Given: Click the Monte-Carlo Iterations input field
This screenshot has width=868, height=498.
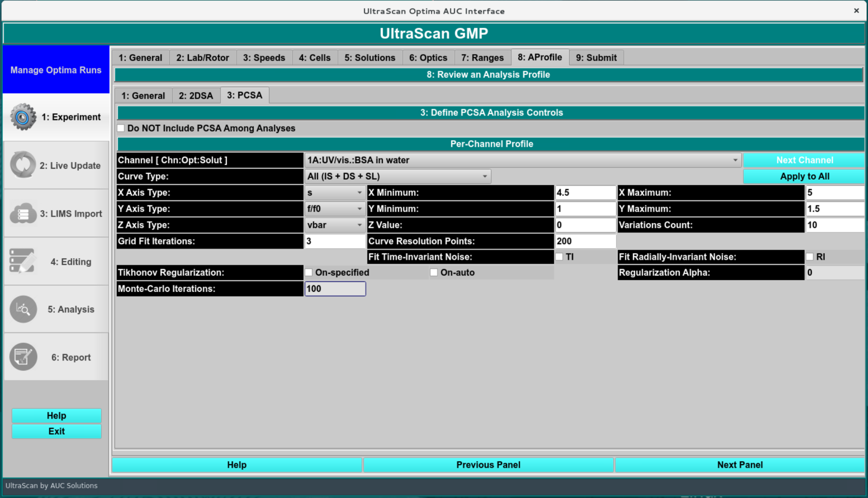Looking at the screenshot, I should [x=335, y=289].
